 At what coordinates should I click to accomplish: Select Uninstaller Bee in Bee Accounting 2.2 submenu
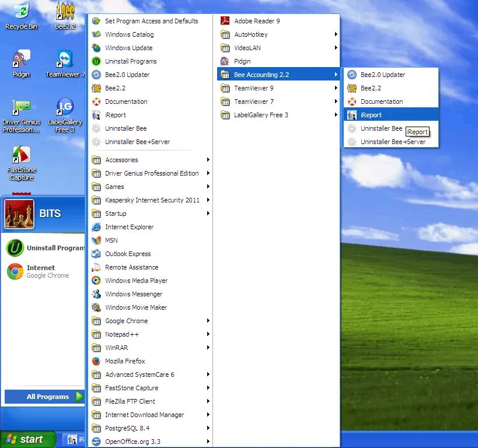391,128
